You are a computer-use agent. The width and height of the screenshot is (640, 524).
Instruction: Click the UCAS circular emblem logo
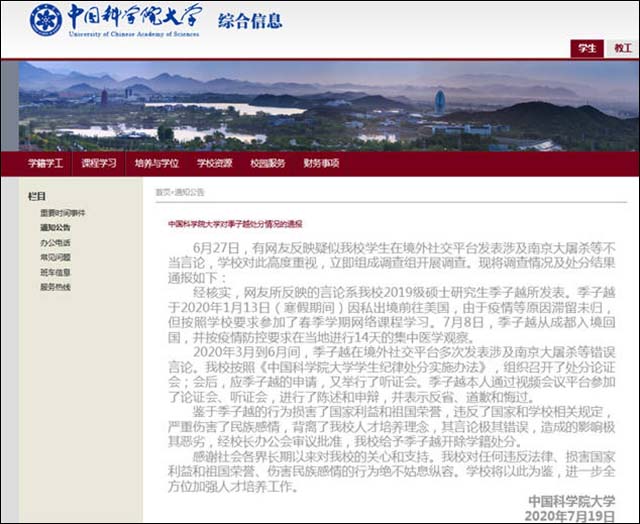point(46,20)
